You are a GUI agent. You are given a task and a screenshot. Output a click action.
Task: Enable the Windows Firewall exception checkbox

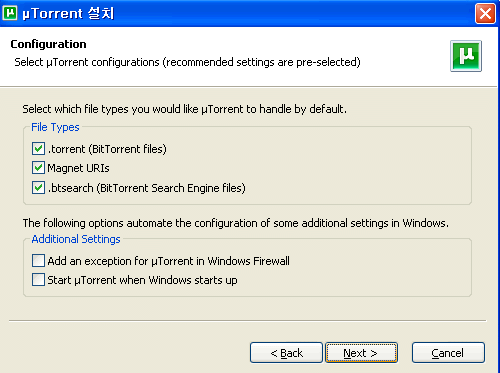click(38, 261)
